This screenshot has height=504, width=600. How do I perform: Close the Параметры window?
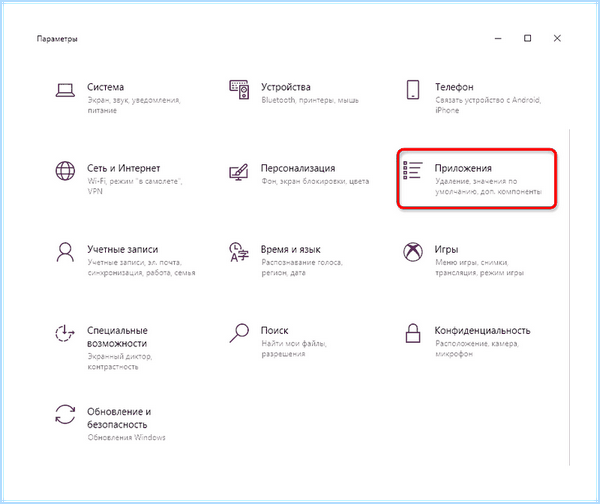point(557,38)
